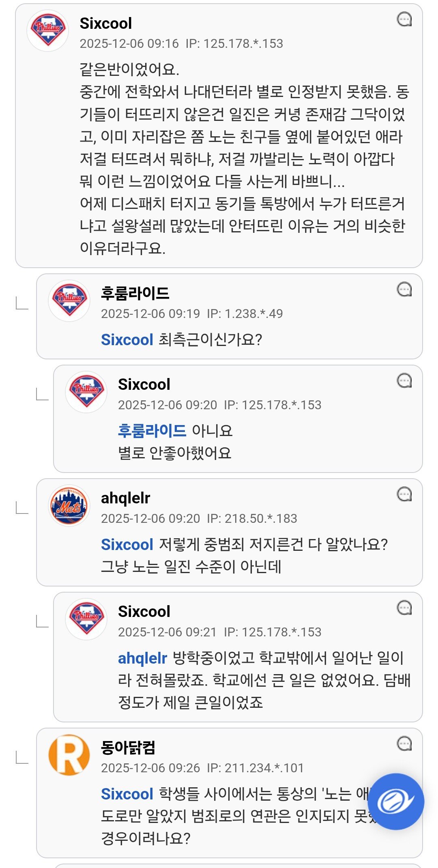The image size is (438, 868).
Task: Open 동아닭컴 username profile
Action: point(128,747)
